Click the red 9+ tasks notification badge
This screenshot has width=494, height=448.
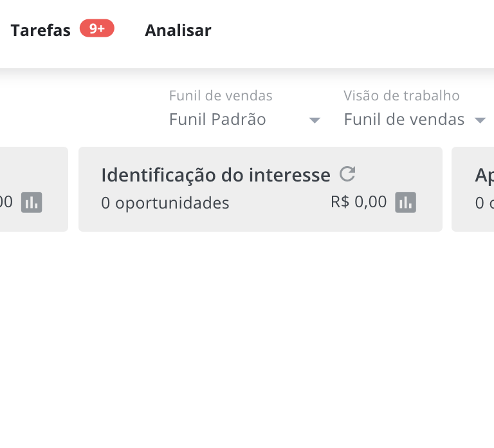click(x=97, y=28)
